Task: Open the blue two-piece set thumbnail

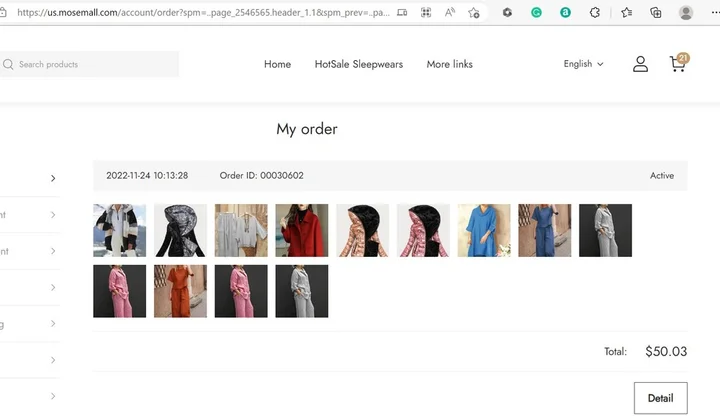Action: (545, 230)
